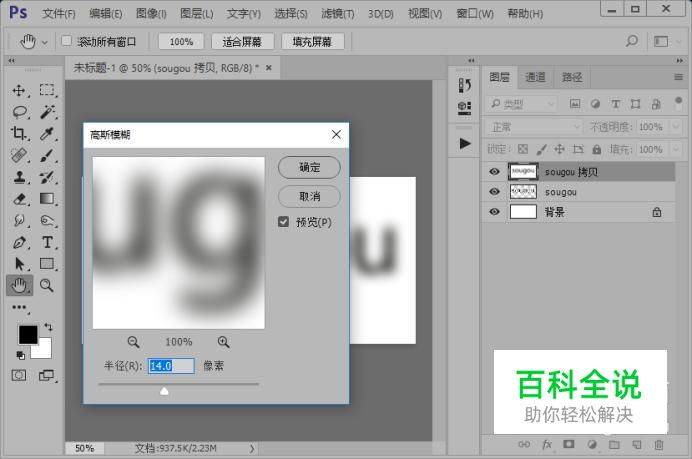
Task: Hide the 'sougou 拷贝' layer
Action: point(494,171)
